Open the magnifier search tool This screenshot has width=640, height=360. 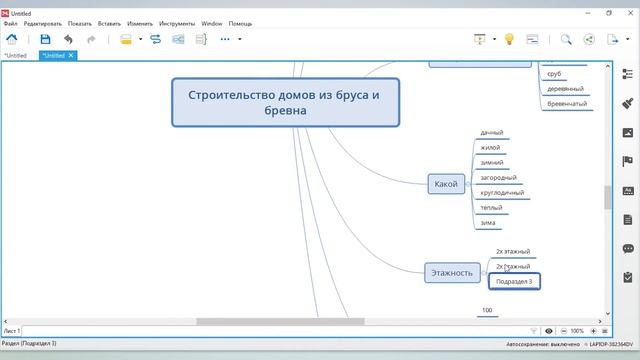click(566, 39)
